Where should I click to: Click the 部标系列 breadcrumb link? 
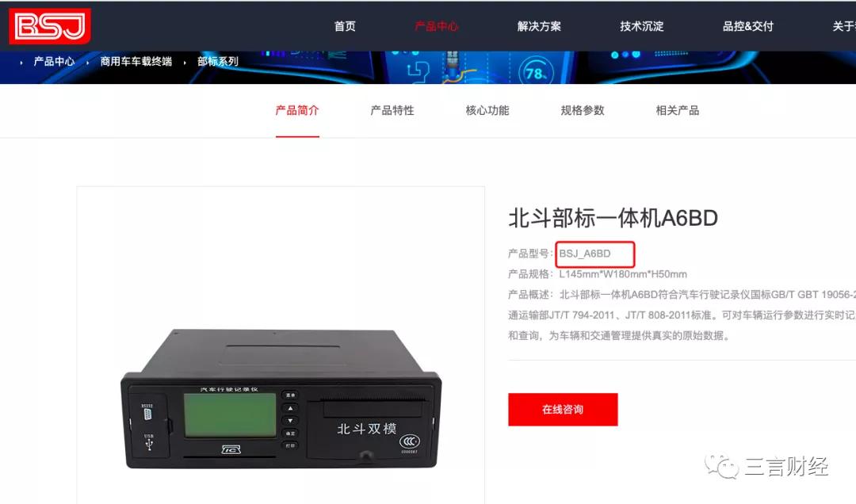point(218,61)
